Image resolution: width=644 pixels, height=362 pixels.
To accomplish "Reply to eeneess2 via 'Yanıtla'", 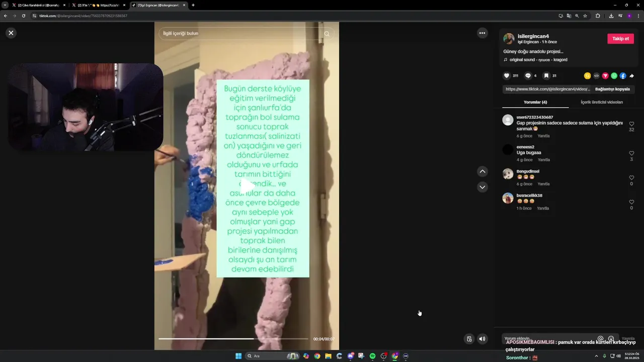I will click(544, 160).
